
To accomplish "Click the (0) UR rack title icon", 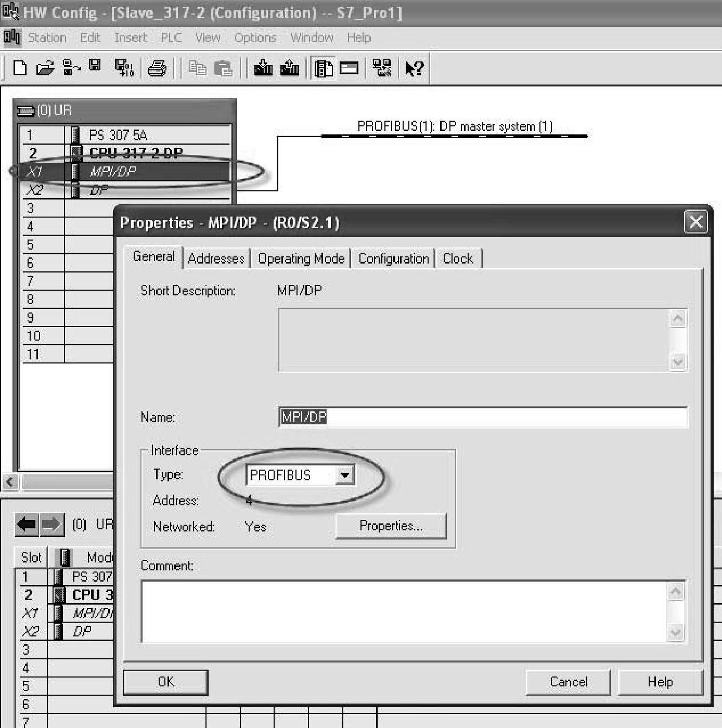I will [27, 111].
